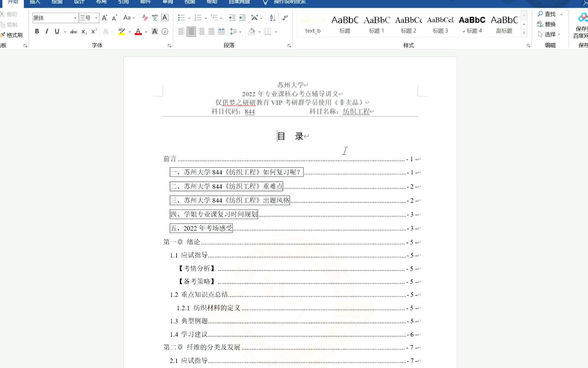This screenshot has height=368, width=588.
Task: Insert enclosed character icon
Action: tap(165, 32)
